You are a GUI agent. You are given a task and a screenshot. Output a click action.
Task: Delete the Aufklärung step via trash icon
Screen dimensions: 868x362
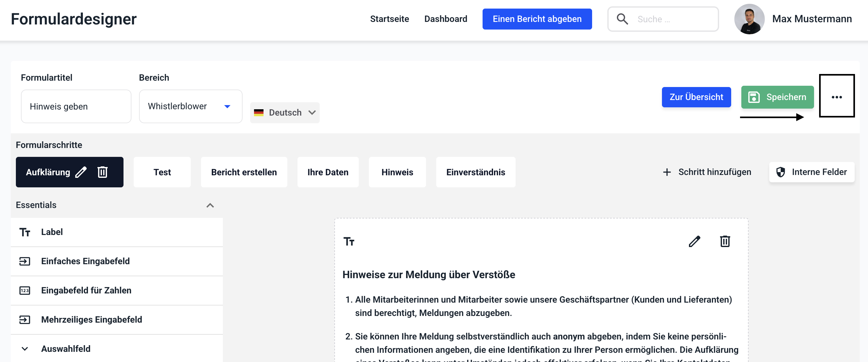pos(103,172)
